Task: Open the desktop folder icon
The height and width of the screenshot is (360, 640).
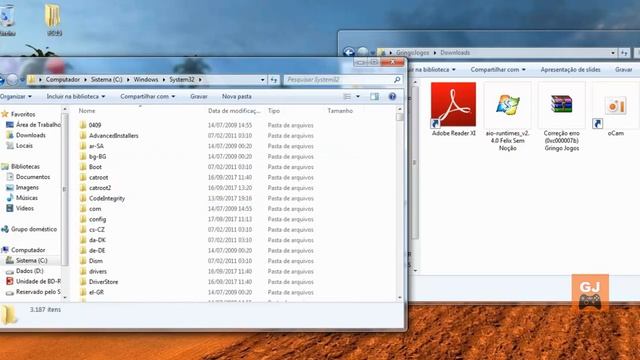Action: (53, 20)
